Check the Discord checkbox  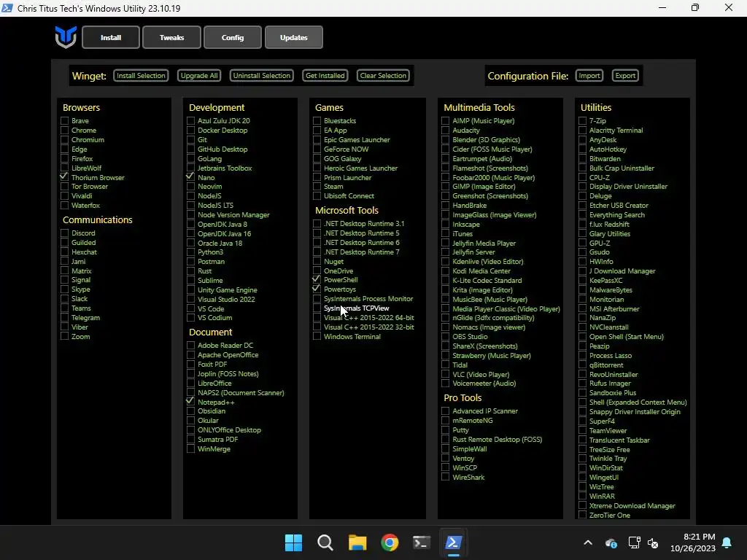click(x=64, y=233)
